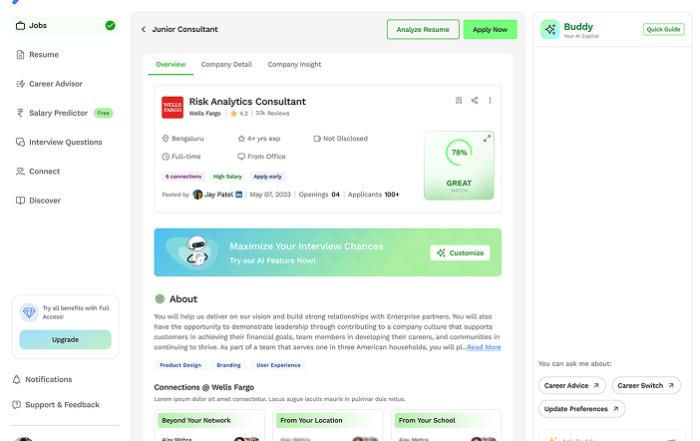Click the Interview Questions chat icon
This screenshot has height=441, width=700.
(20, 142)
